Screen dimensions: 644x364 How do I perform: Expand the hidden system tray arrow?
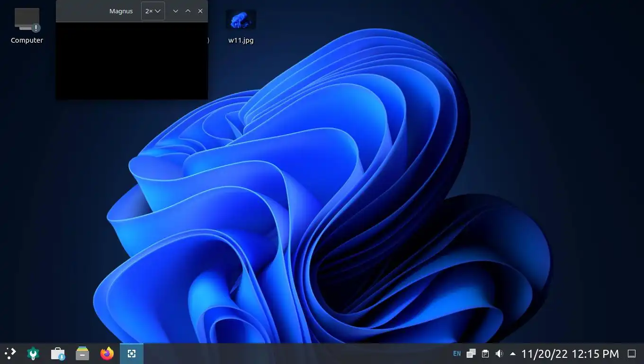click(513, 354)
